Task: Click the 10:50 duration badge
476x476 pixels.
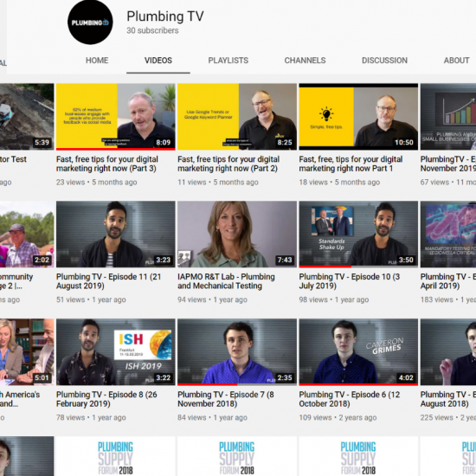Action: 404,143
